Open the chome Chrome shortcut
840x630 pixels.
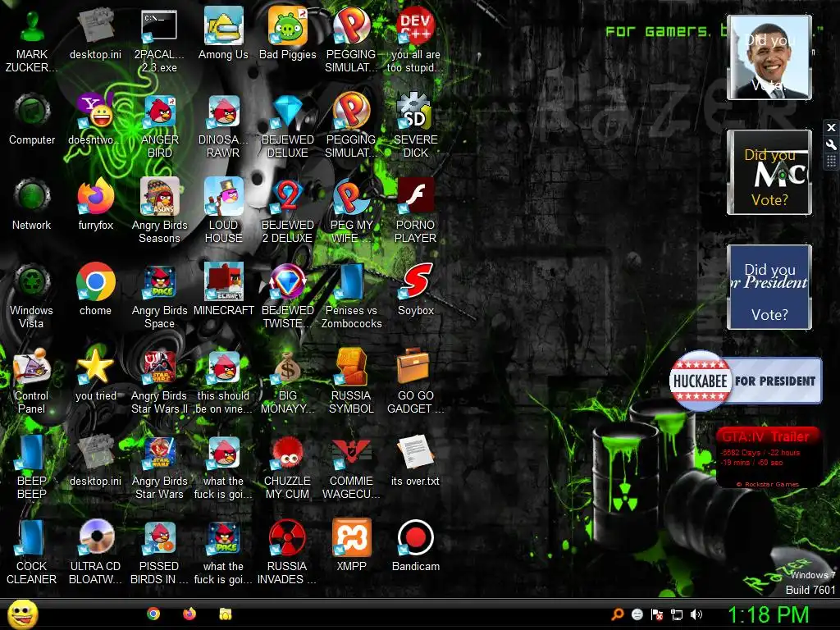tap(95, 290)
